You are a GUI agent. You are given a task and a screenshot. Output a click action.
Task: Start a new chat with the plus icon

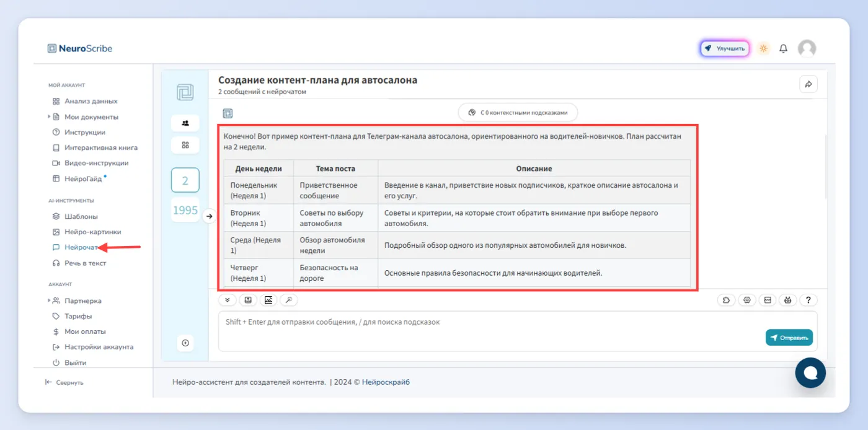click(185, 343)
